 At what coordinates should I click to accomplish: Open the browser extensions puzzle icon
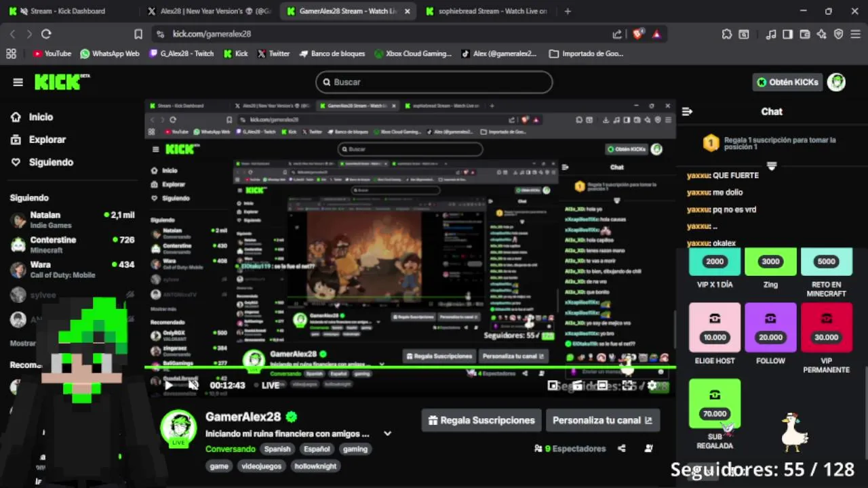coord(727,34)
